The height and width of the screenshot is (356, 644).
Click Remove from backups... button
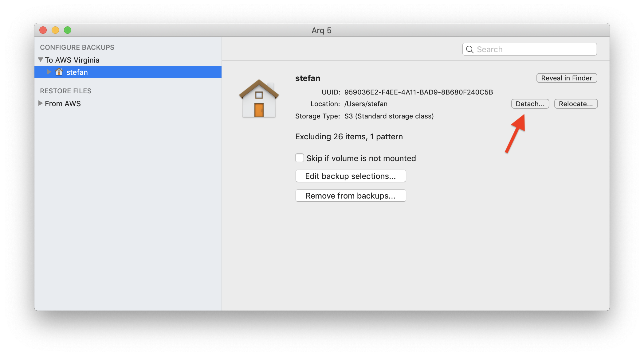(x=351, y=195)
